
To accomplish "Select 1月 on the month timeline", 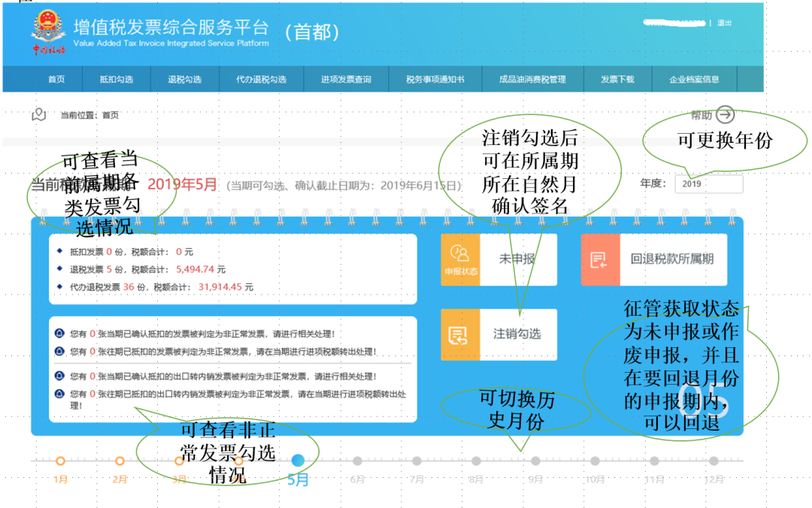I will tap(61, 461).
